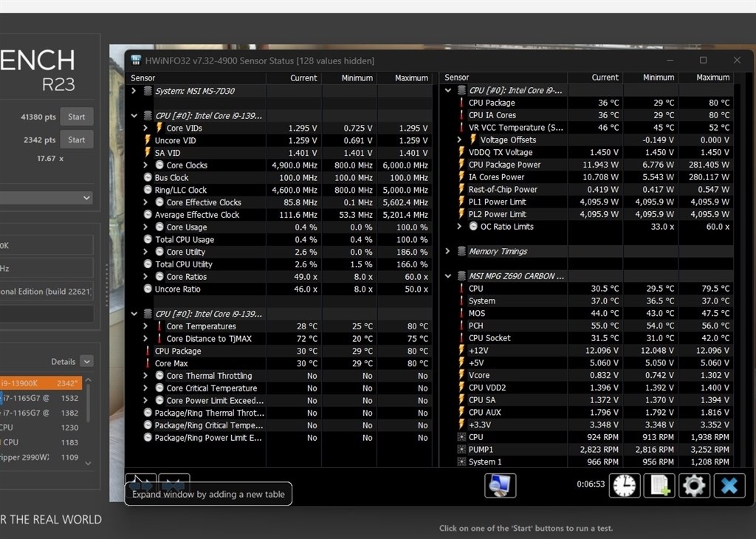Click chip icon beside System: MSI MS-7D30
Image resolution: width=756 pixels, height=539 pixels.
(x=148, y=91)
